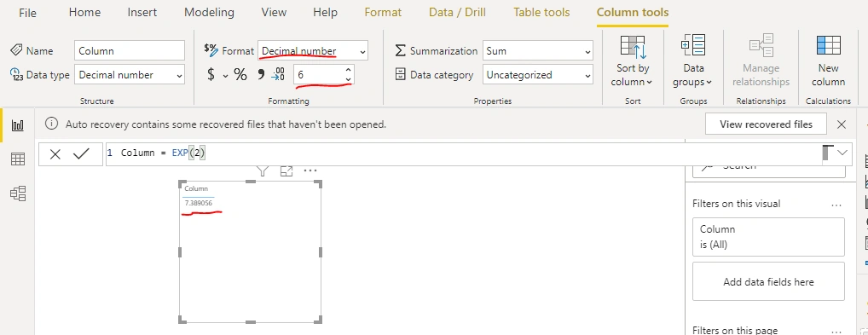Create a New column
This screenshot has width=868, height=335.
click(828, 61)
